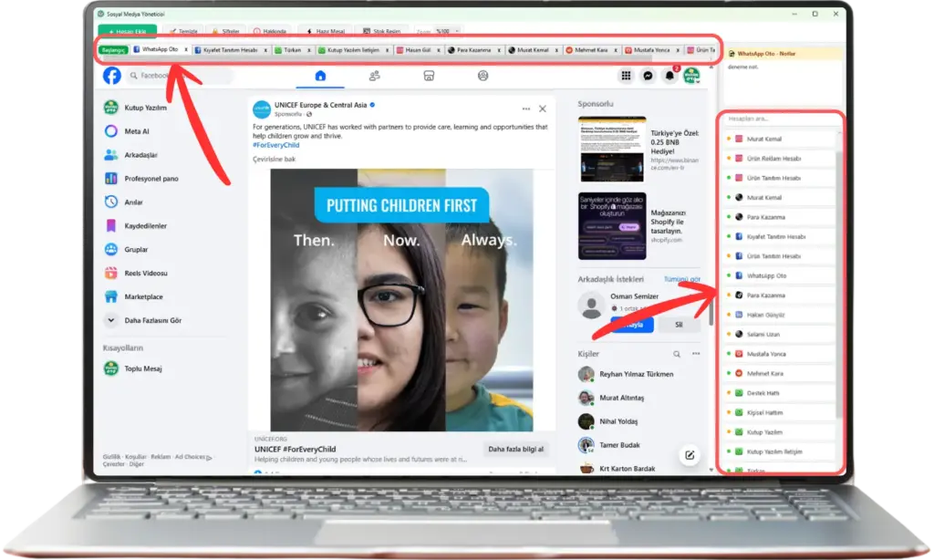Click the #ForEveryChild hashtag link
Image resolution: width=934 pixels, height=560 pixels.
[275, 145]
